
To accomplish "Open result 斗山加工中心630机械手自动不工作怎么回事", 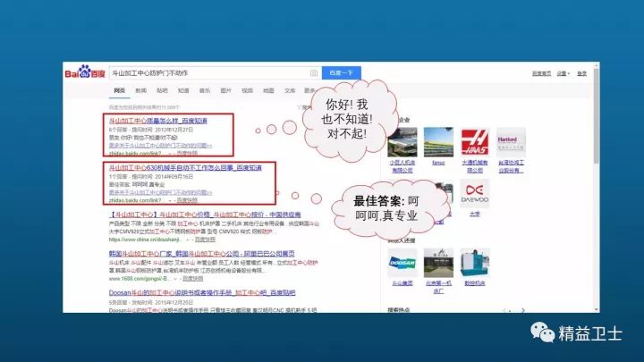I will coord(185,167).
